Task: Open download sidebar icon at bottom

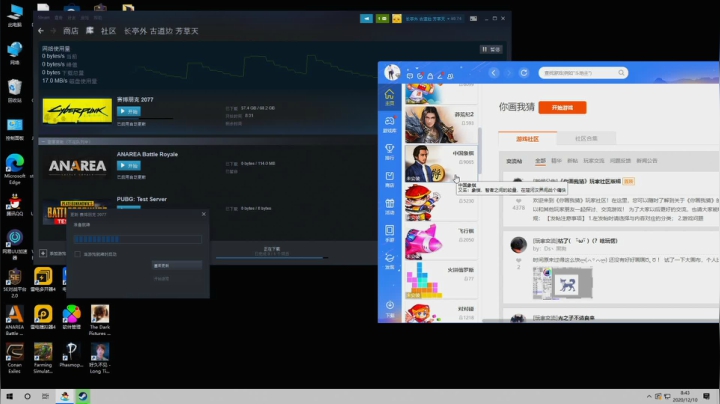Action: coord(389,309)
